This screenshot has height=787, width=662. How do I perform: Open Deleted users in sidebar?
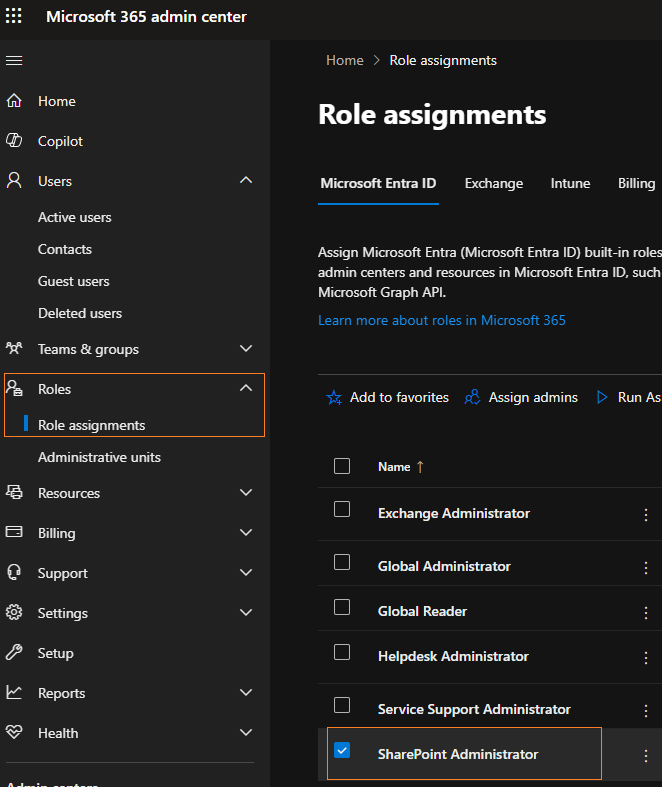coord(80,314)
